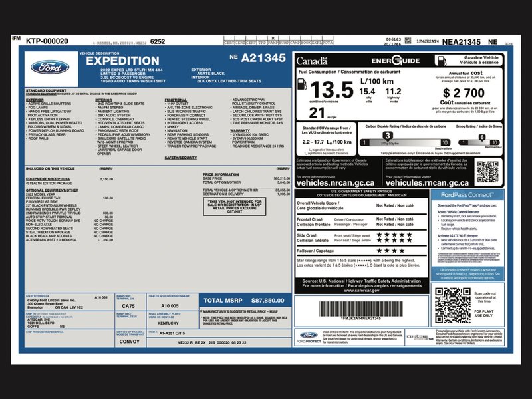Click the Ford oval logo
532x399 pixels.
pos(50,67)
